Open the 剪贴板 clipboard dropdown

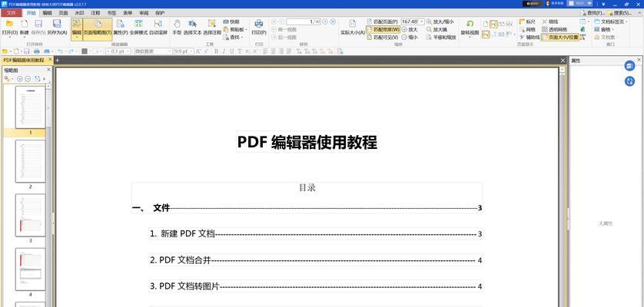point(235,29)
